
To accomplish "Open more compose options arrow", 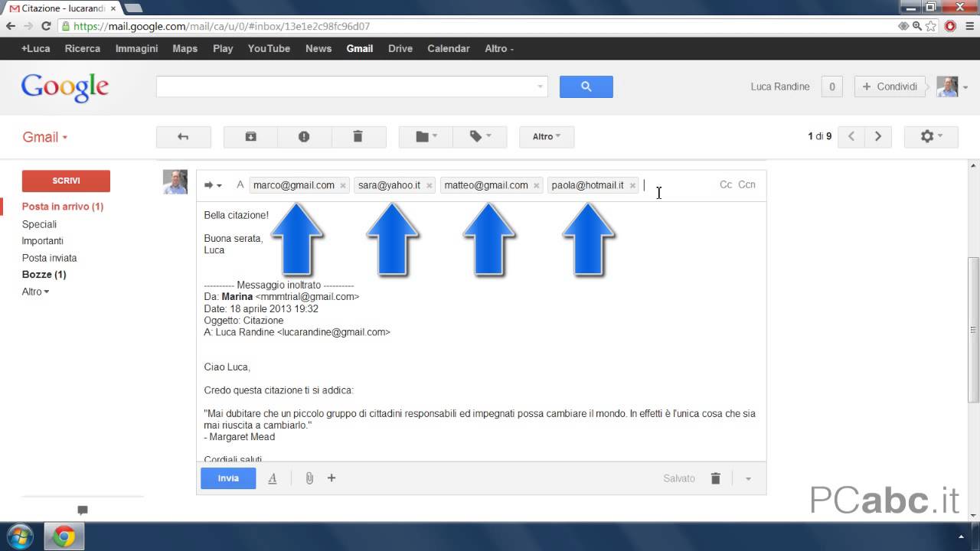I will pyautogui.click(x=748, y=479).
